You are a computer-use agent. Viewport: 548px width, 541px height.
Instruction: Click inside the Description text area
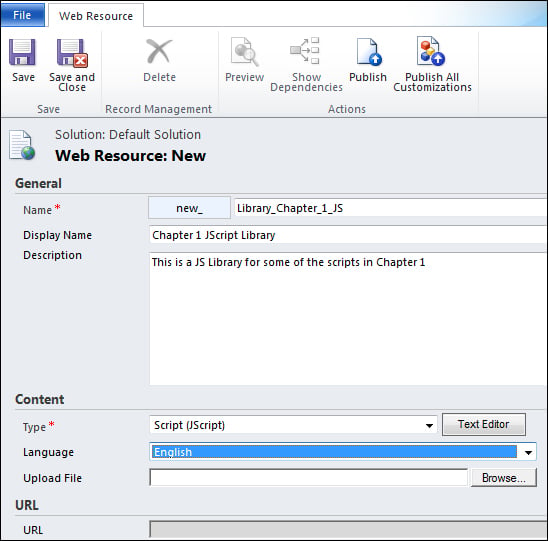pyautogui.click(x=348, y=319)
